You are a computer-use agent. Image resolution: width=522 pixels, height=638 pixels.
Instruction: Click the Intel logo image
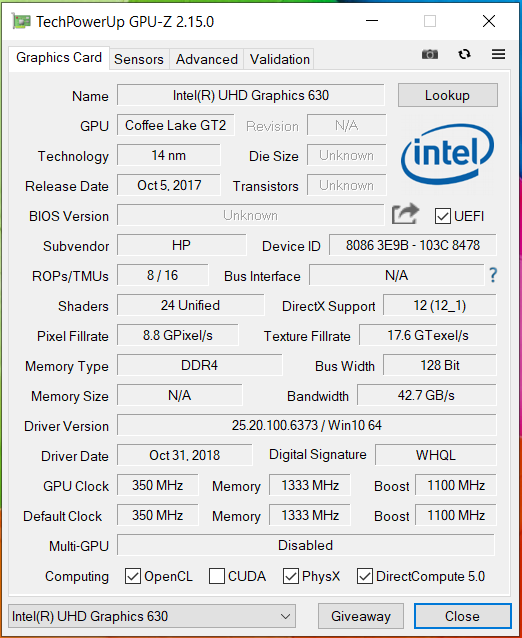click(448, 154)
